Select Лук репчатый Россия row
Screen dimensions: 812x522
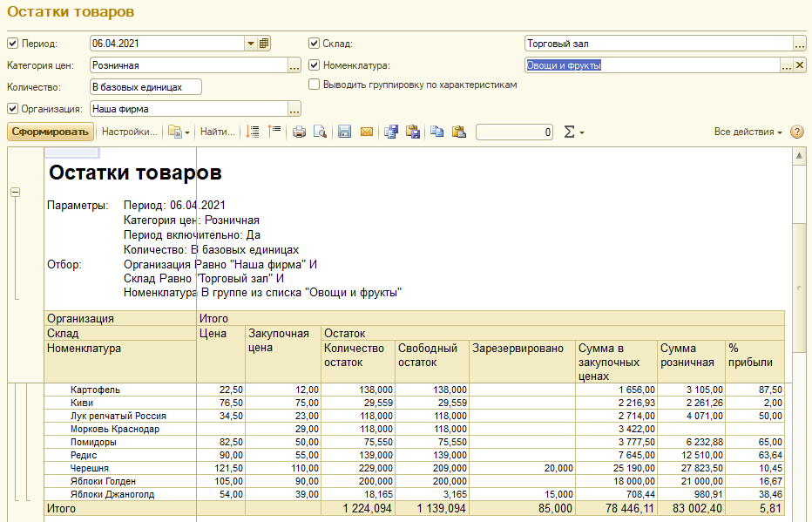(118, 416)
